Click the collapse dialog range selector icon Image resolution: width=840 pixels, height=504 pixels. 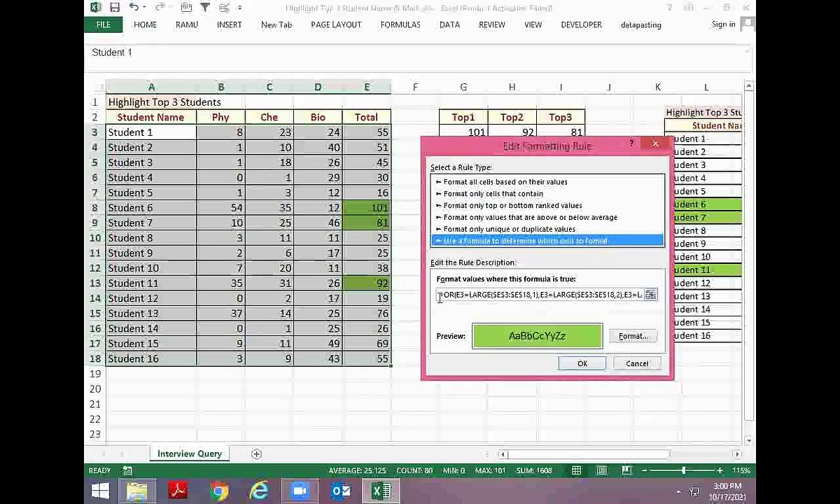651,295
